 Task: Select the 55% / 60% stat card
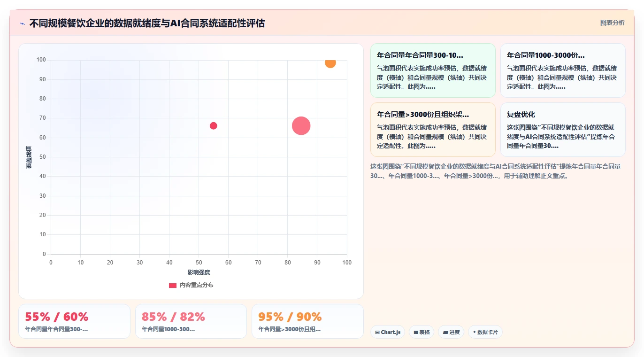[74, 321]
